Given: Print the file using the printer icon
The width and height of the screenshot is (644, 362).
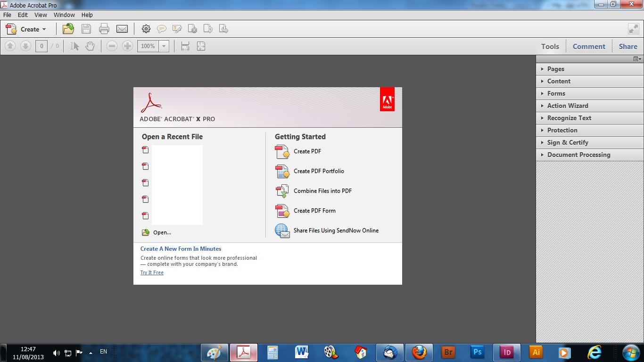Looking at the screenshot, I should 104,29.
